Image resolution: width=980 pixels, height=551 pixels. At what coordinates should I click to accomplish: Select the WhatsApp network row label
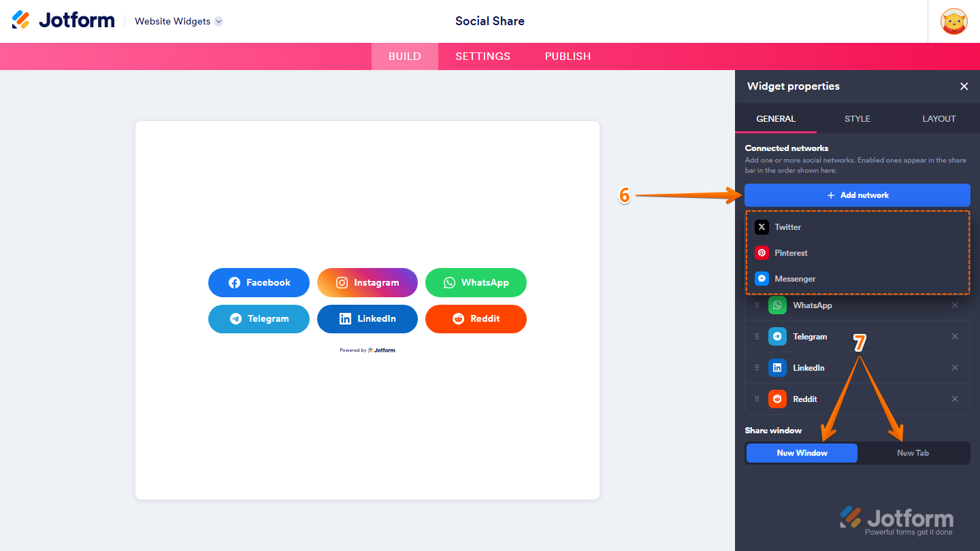click(x=813, y=305)
